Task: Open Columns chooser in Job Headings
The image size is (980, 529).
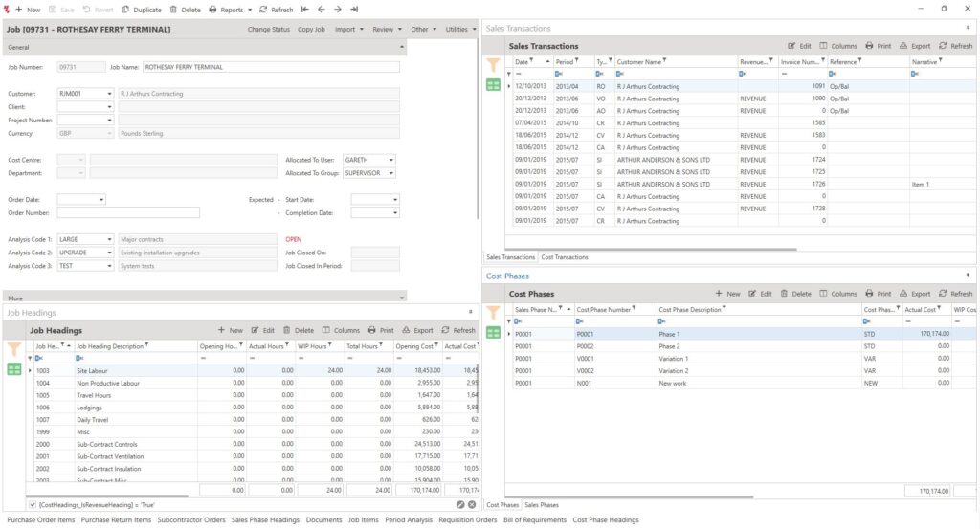Action: (x=340, y=330)
